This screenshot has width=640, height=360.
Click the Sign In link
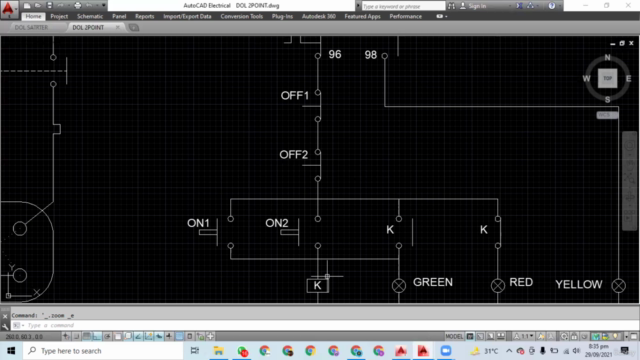(x=477, y=6)
